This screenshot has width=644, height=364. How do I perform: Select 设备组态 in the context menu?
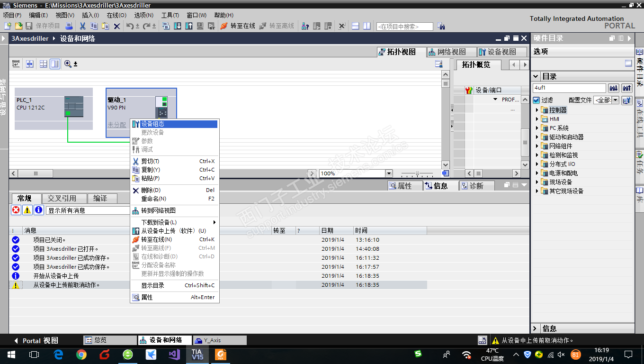pyautogui.click(x=174, y=124)
